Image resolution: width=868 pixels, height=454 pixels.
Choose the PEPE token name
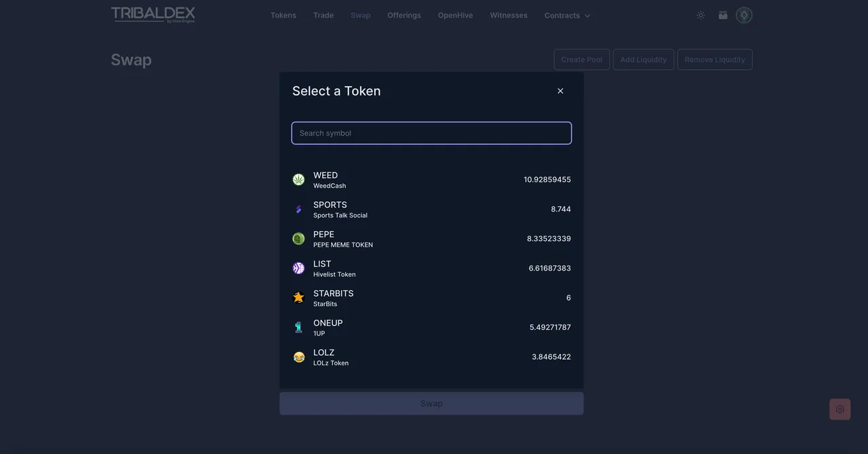point(323,234)
